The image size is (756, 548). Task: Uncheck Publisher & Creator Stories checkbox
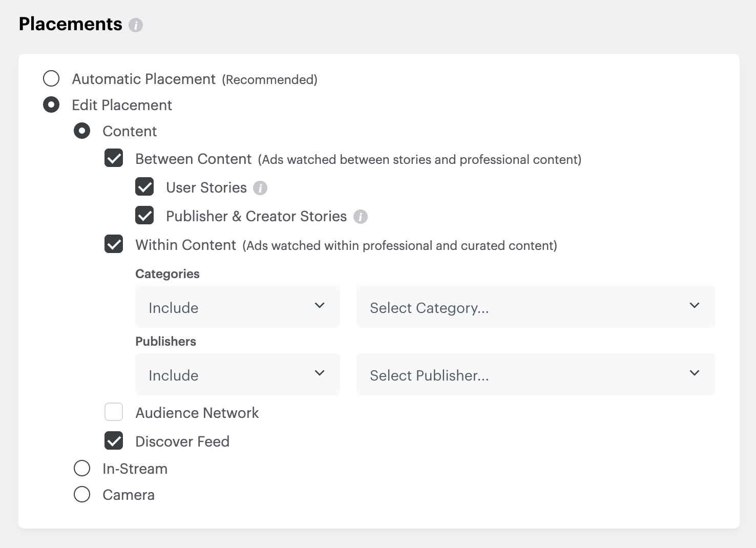144,216
